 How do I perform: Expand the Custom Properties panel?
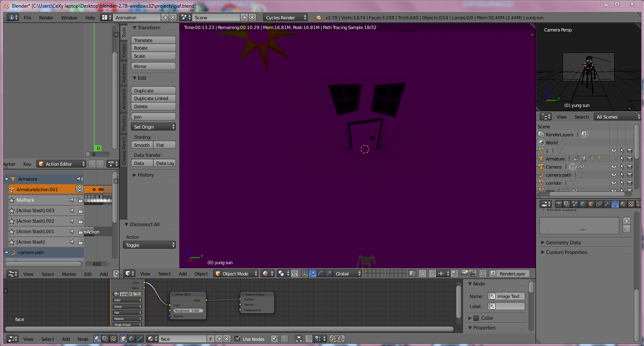pyautogui.click(x=566, y=252)
